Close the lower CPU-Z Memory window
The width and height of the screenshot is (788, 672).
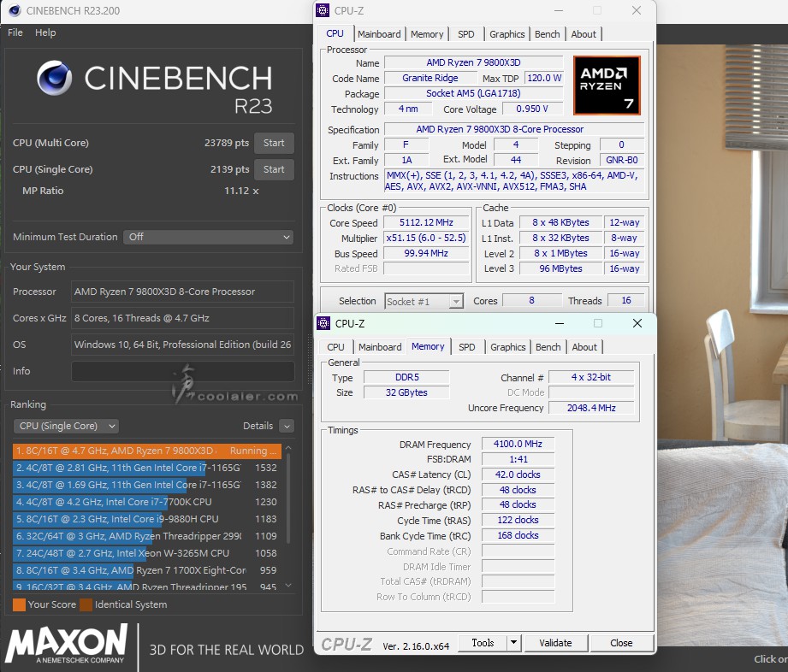[637, 323]
